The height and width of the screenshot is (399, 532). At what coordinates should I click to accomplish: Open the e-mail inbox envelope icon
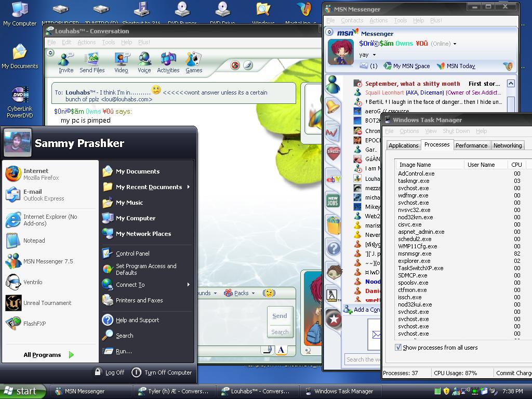pyautogui.click(x=364, y=66)
